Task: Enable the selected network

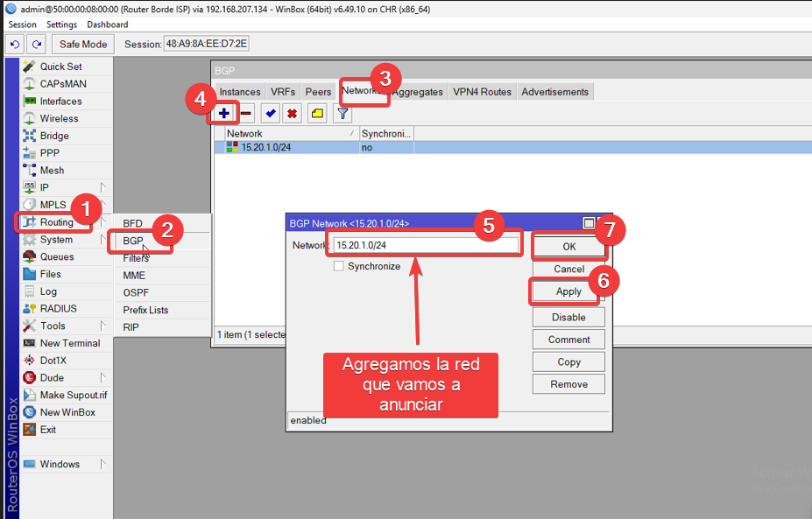Action: [271, 113]
